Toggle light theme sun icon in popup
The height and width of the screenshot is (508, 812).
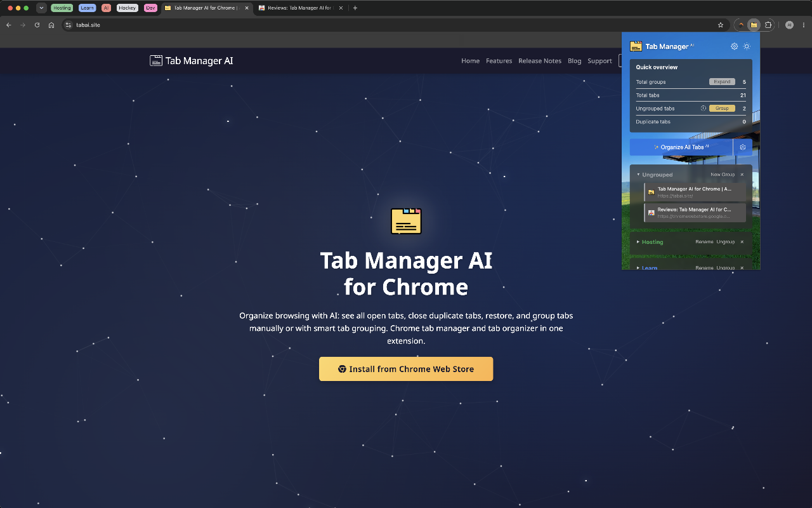[747, 46]
